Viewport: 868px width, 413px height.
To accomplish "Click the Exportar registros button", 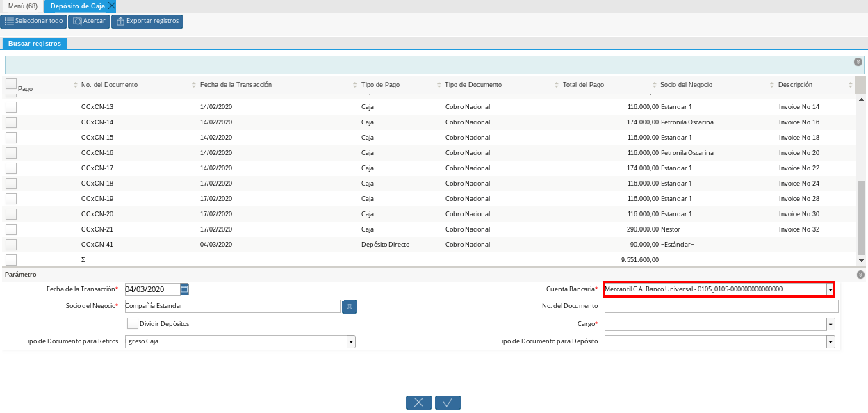I will click(147, 22).
